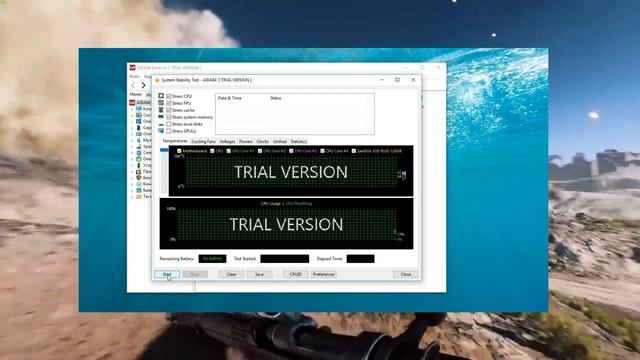Select the Тест folder icon in tree
The image size is (640, 360).
(139, 196)
